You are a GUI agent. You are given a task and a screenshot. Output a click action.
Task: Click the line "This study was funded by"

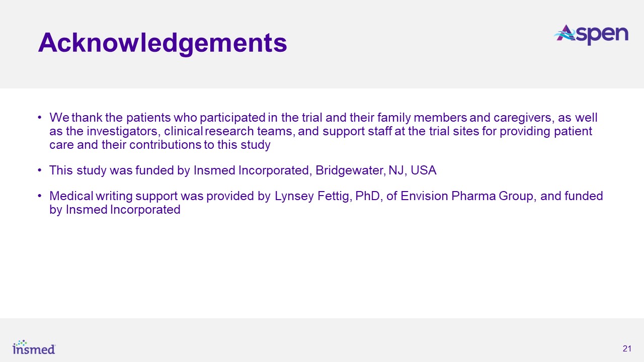coord(243,170)
